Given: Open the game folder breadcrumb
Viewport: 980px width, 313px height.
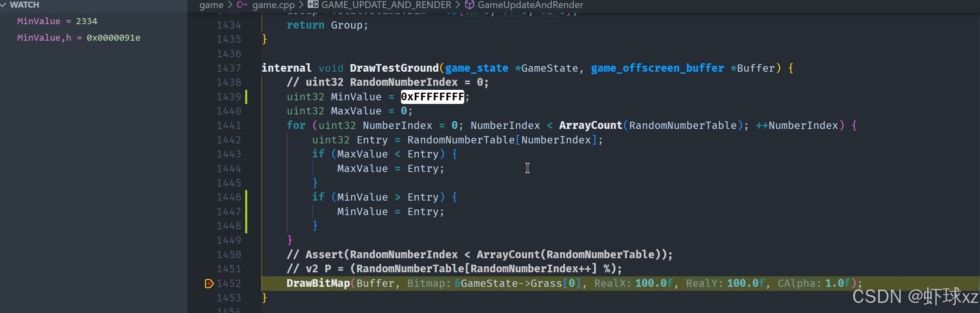Looking at the screenshot, I should (211, 5).
